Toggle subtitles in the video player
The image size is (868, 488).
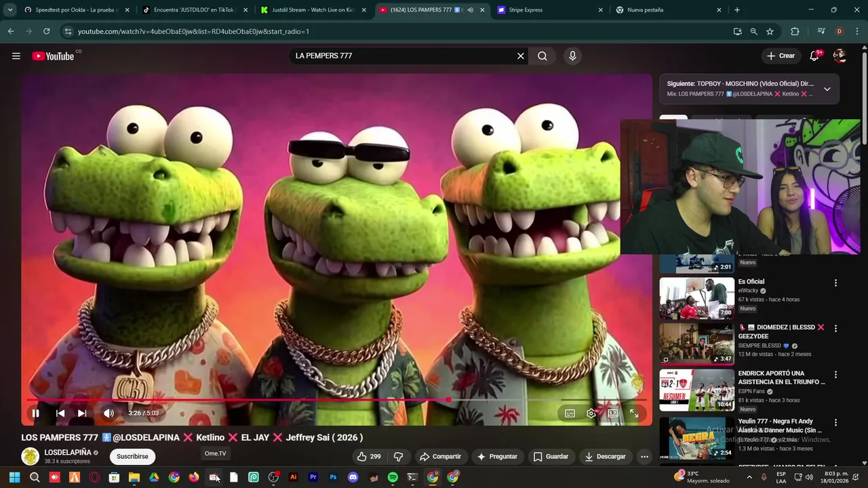[570, 413]
